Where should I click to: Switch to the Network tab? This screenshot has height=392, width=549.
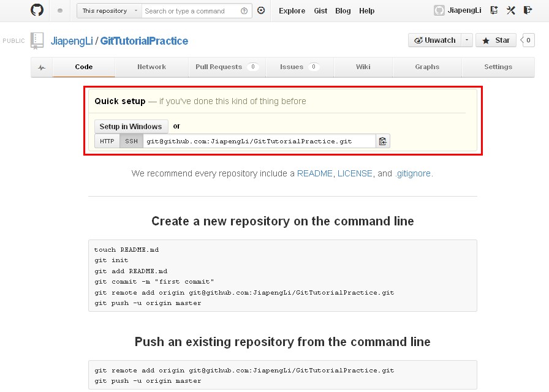click(x=151, y=67)
